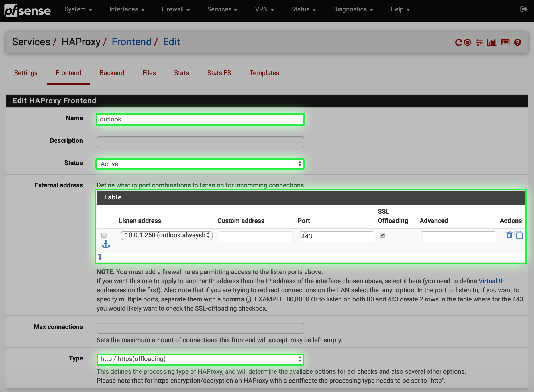Click the stop service icon in header
Screen dimensions: 534x392
click(x=467, y=42)
